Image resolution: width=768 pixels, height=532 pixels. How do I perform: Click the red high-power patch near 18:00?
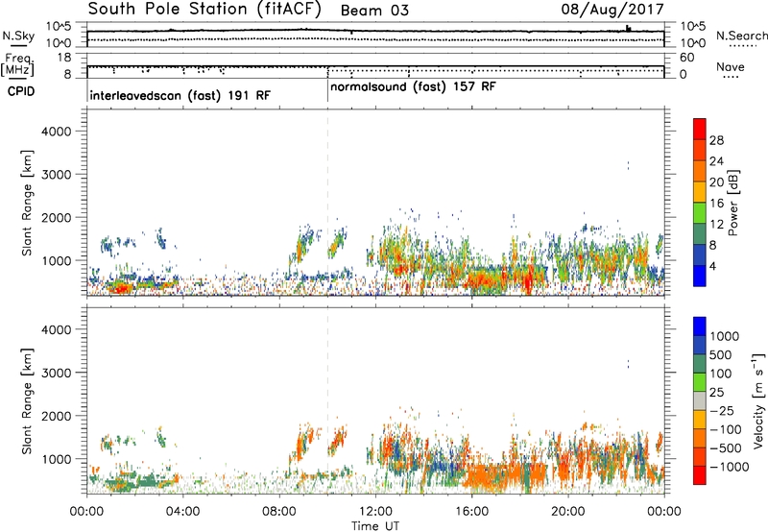[x=527, y=282]
